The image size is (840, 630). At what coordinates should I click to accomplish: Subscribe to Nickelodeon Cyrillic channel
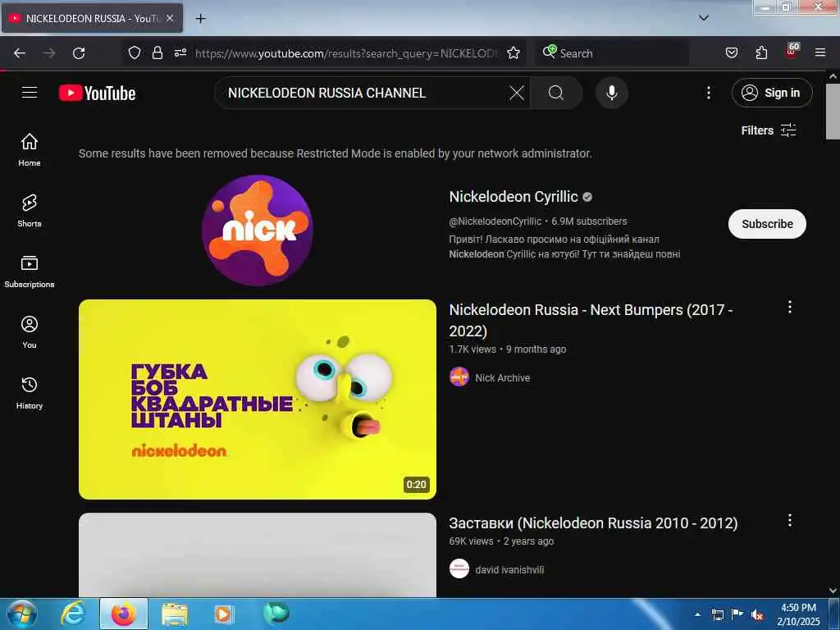click(x=767, y=224)
